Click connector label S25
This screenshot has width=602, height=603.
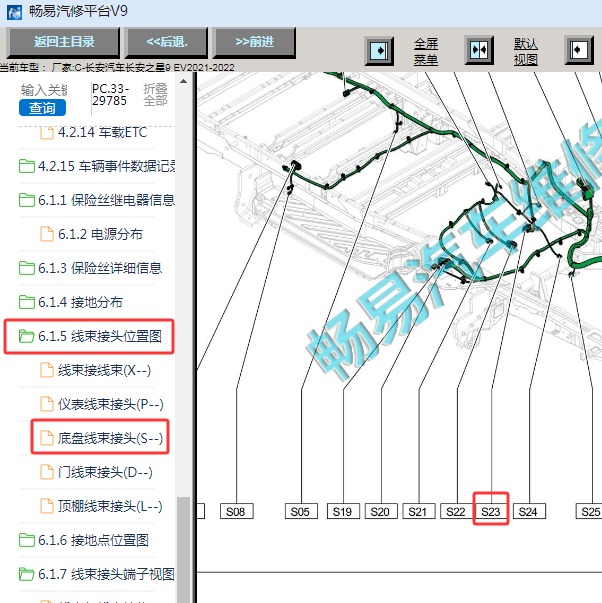(589, 511)
